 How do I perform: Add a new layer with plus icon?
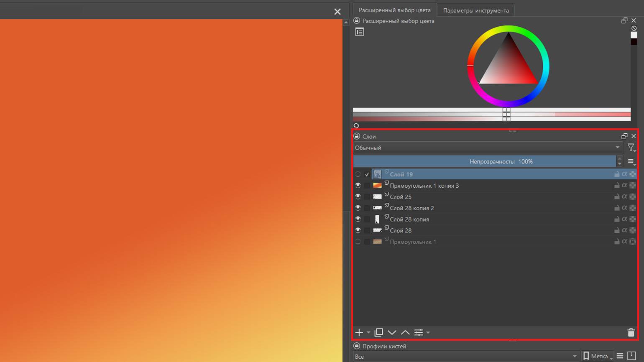[359, 332]
